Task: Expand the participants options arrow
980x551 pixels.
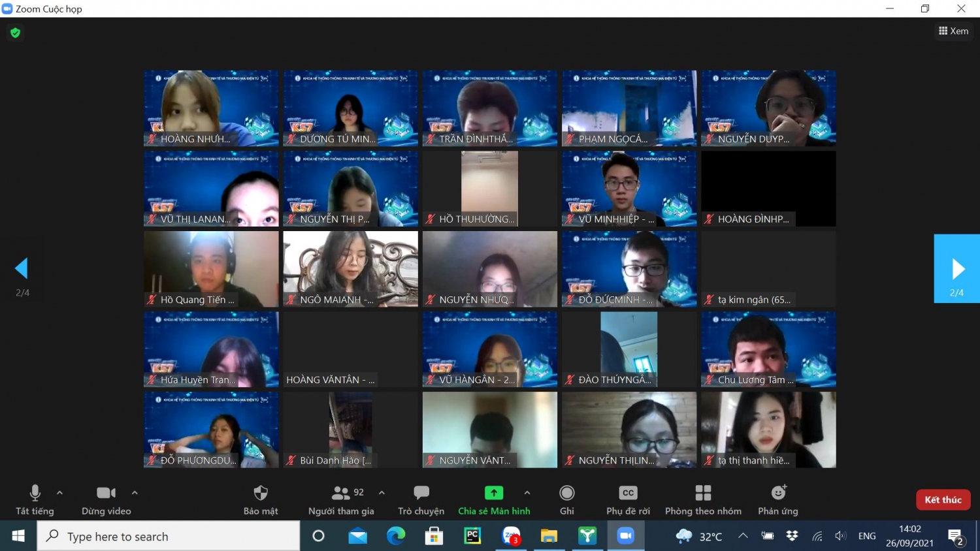Action: pyautogui.click(x=382, y=493)
